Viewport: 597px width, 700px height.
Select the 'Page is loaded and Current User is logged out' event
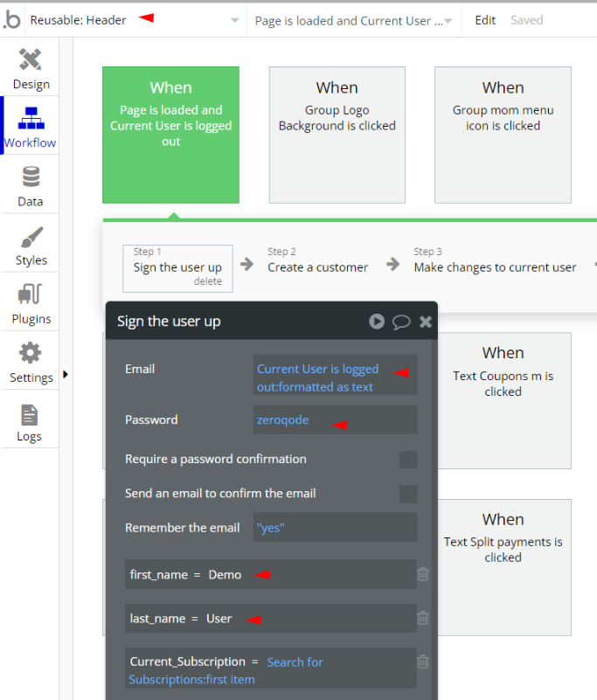point(170,135)
